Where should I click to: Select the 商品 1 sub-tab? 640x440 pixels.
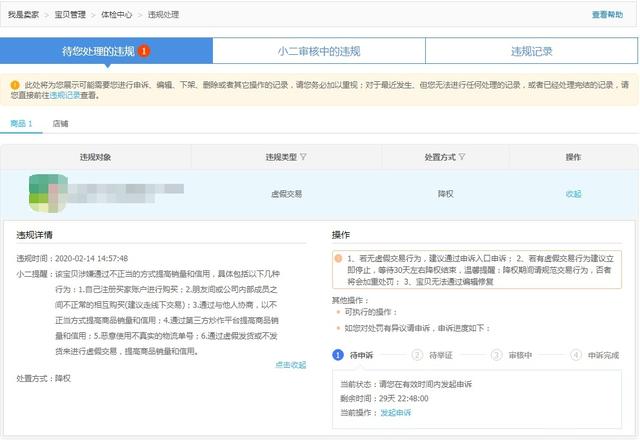pyautogui.click(x=22, y=124)
